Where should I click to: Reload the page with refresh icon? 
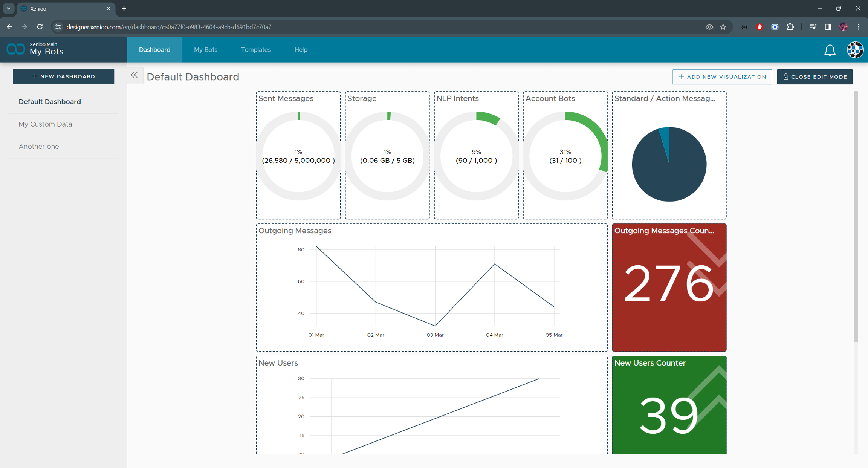40,27
